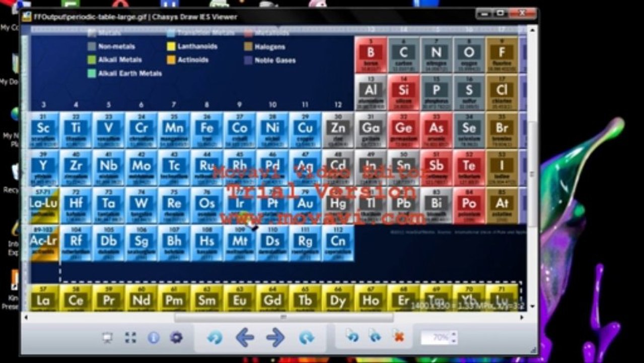The width and height of the screenshot is (644, 363).
Task: Click the Antimony element tile Sb
Action: (436, 168)
